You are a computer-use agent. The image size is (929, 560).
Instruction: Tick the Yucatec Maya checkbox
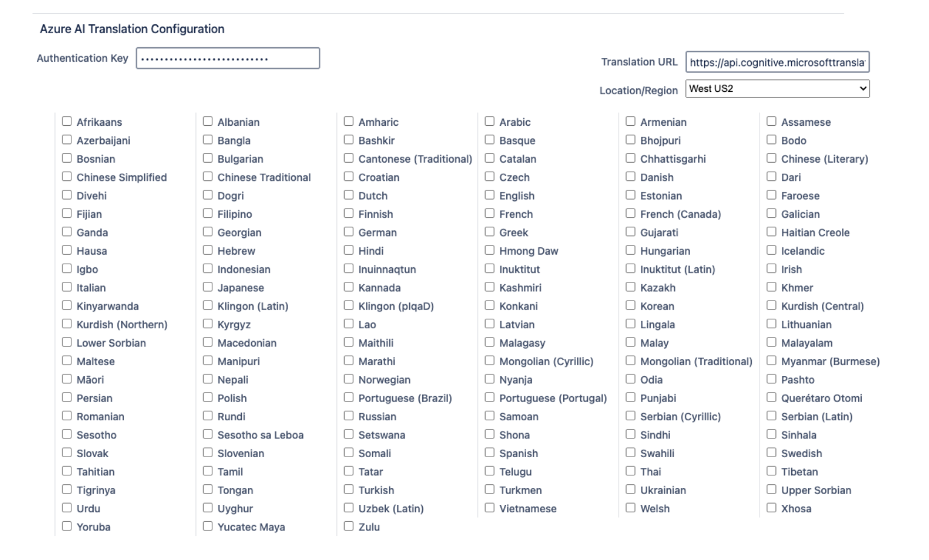(208, 526)
